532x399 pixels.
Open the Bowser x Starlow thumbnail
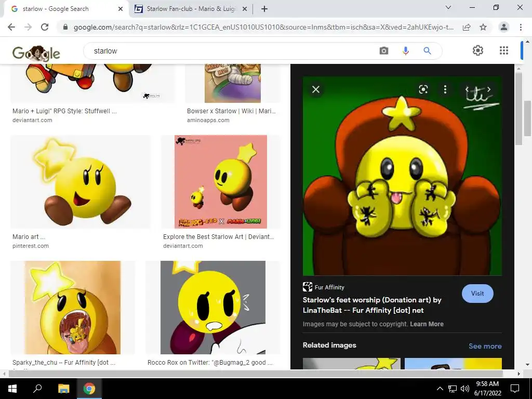pos(233,83)
